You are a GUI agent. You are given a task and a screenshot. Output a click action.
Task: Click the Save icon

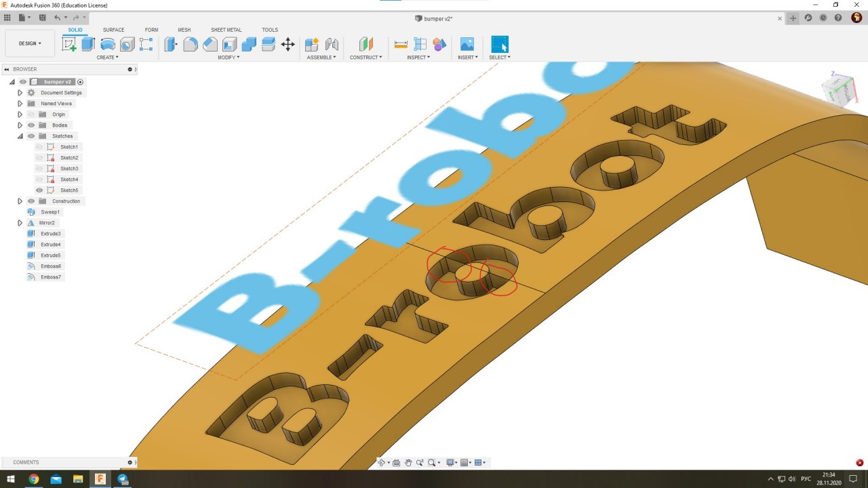(x=43, y=18)
